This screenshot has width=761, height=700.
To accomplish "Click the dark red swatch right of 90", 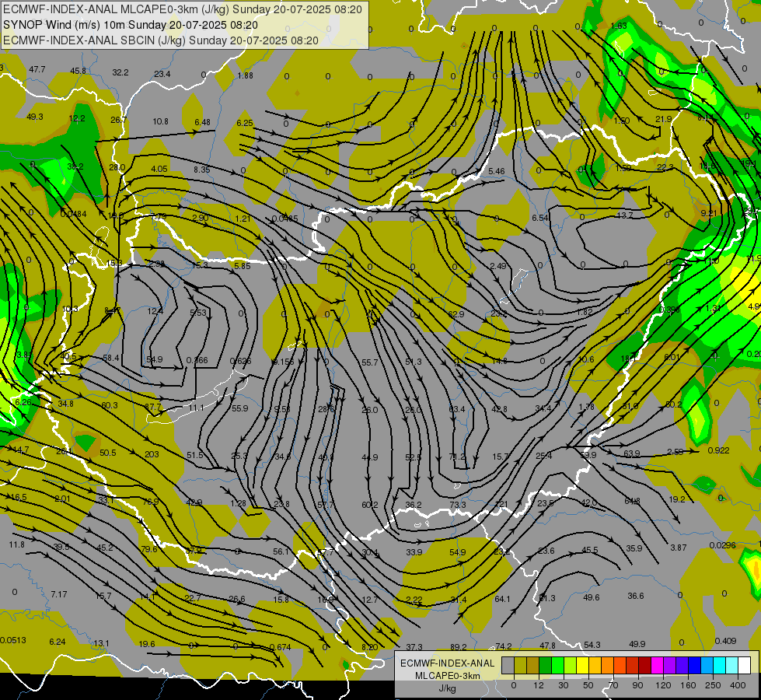I will pyautogui.click(x=645, y=665).
